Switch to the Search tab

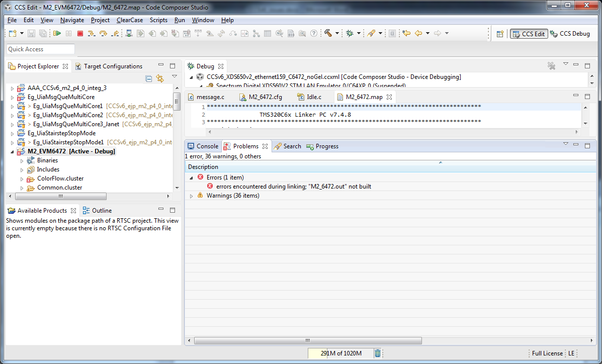288,146
